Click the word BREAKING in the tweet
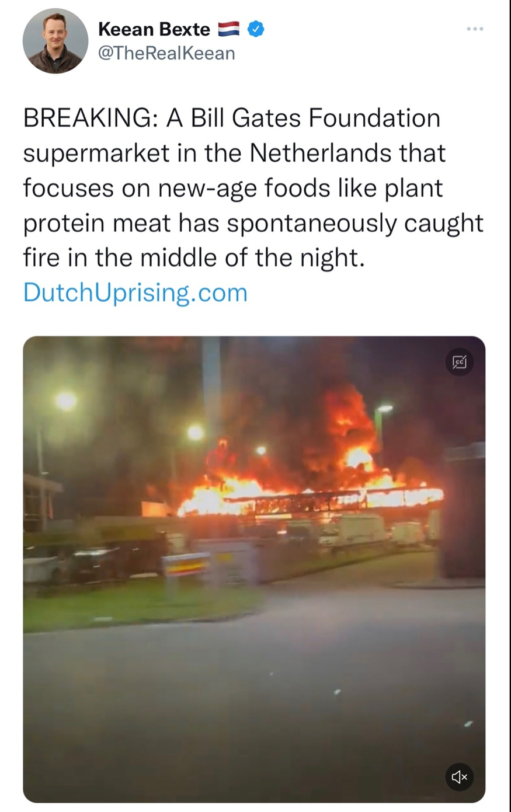511x812 pixels. [85, 119]
